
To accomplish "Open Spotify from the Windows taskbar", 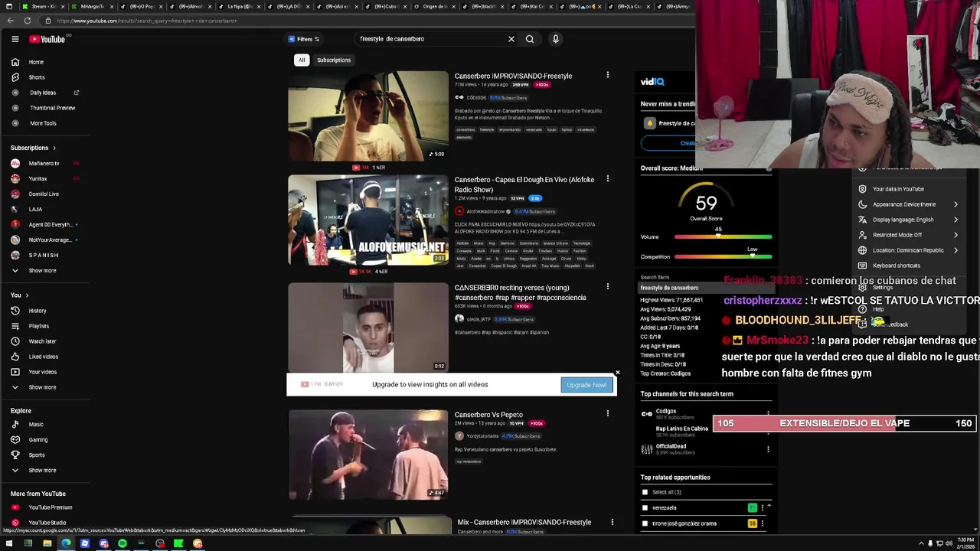I will click(x=122, y=543).
